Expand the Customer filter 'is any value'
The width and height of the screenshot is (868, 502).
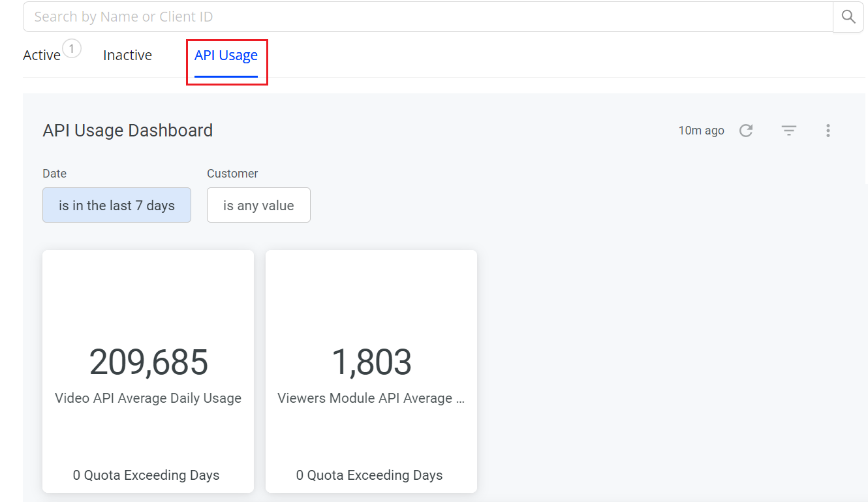tap(258, 206)
